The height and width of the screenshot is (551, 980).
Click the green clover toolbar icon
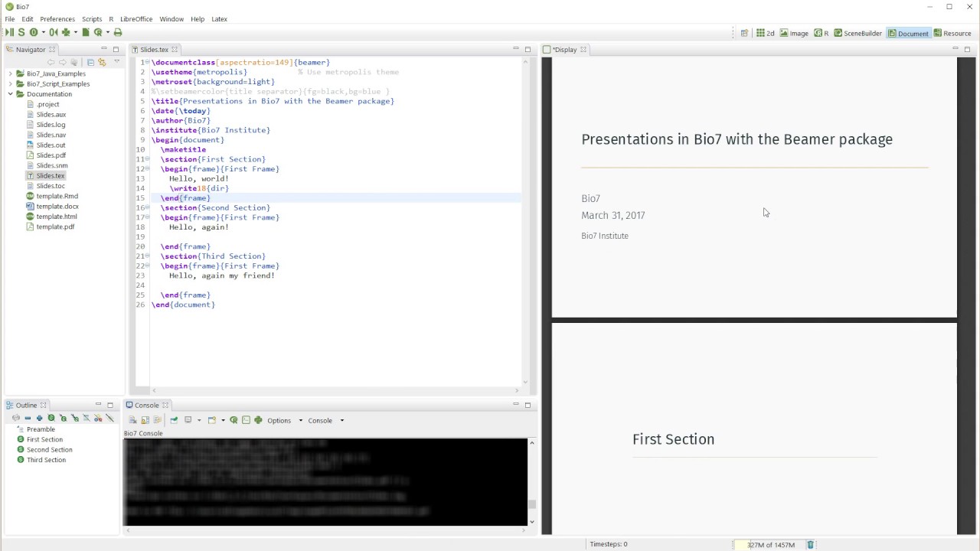coord(66,32)
